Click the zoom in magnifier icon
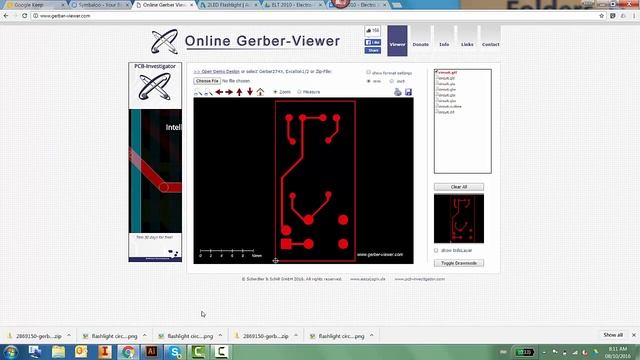Screen dimensions: 640x360 point(198,92)
